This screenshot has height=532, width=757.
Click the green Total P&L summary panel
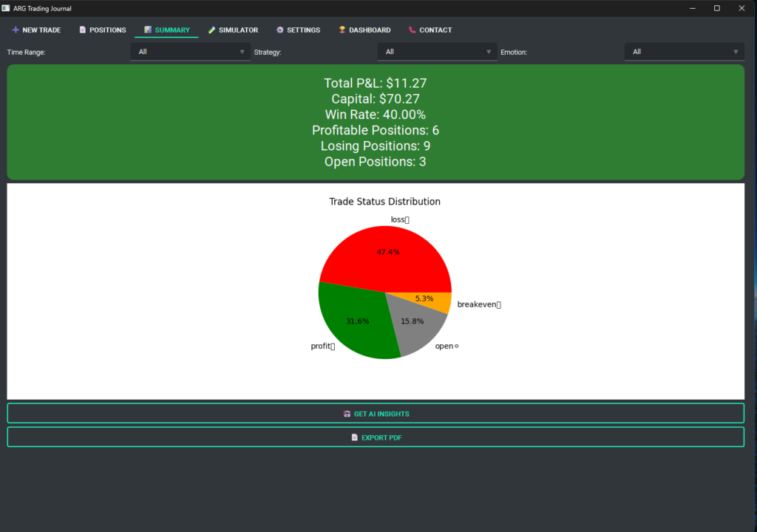[376, 122]
